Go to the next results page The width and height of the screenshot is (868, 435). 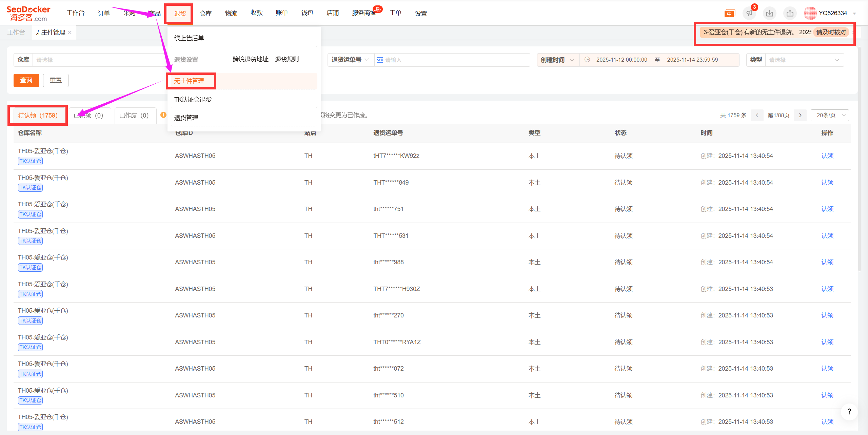point(800,115)
